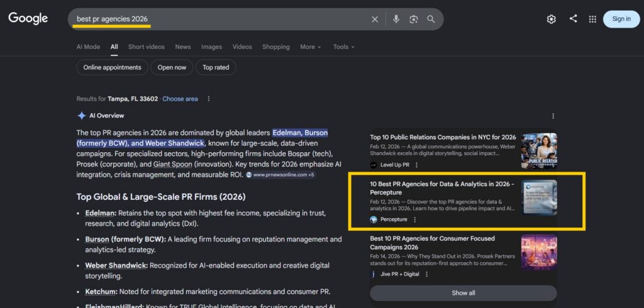Expand the More search filter dropdown
Screen dimensions: 644x308
pos(311,47)
